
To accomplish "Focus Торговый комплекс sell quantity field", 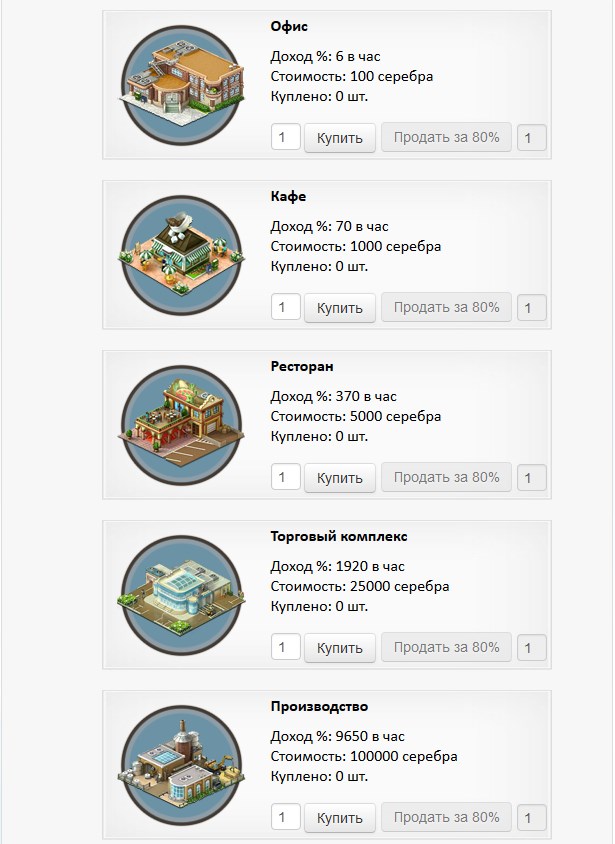I will coord(532,648).
